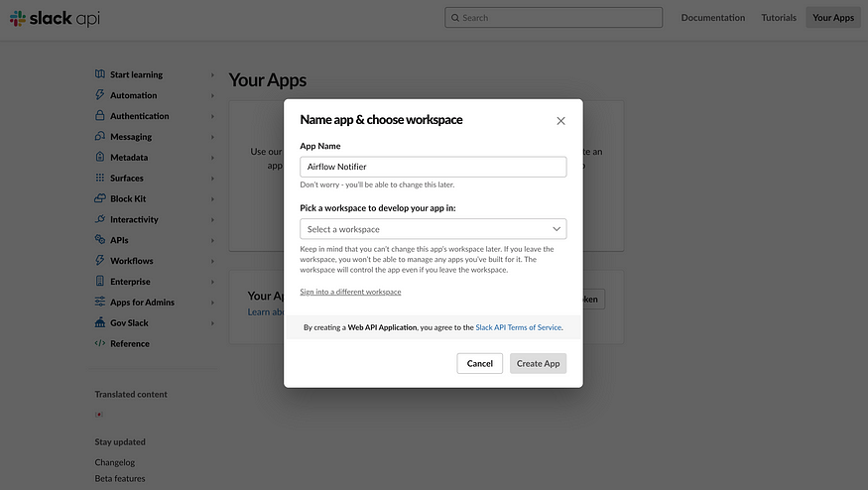Viewport: 868px width, 490px height.
Task: Expand the Automation section arrow
Action: tap(212, 95)
